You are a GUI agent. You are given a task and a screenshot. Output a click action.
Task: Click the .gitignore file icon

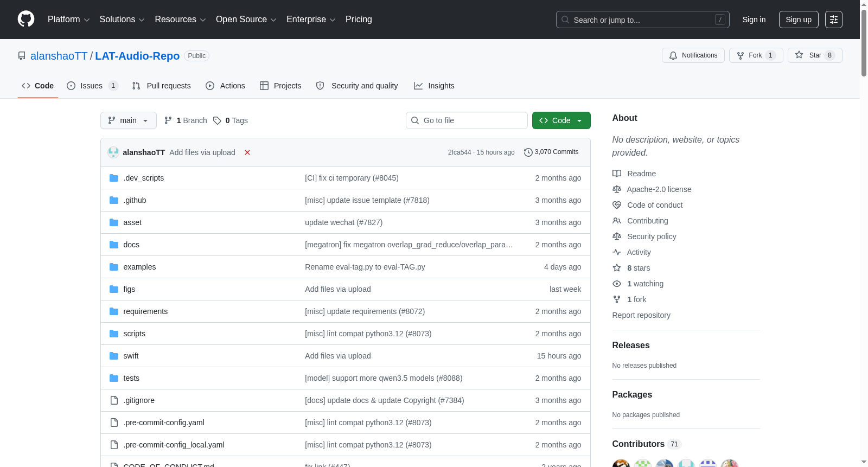click(x=114, y=400)
